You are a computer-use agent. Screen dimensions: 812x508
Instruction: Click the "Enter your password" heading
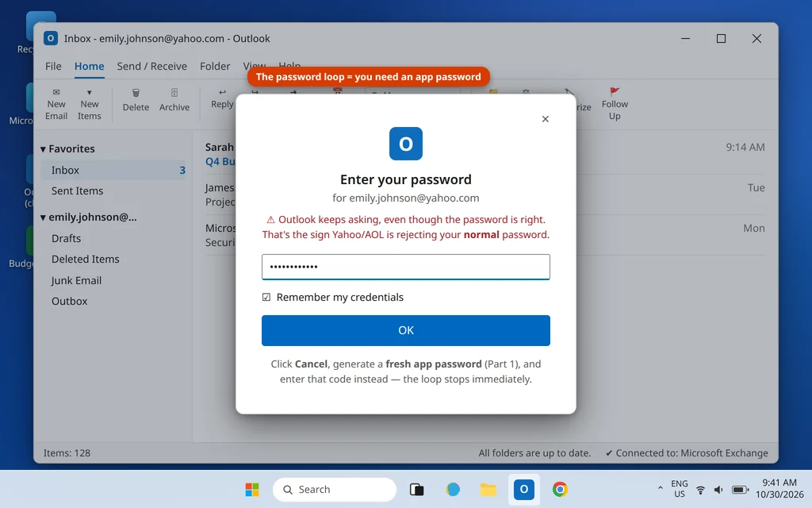(405, 179)
